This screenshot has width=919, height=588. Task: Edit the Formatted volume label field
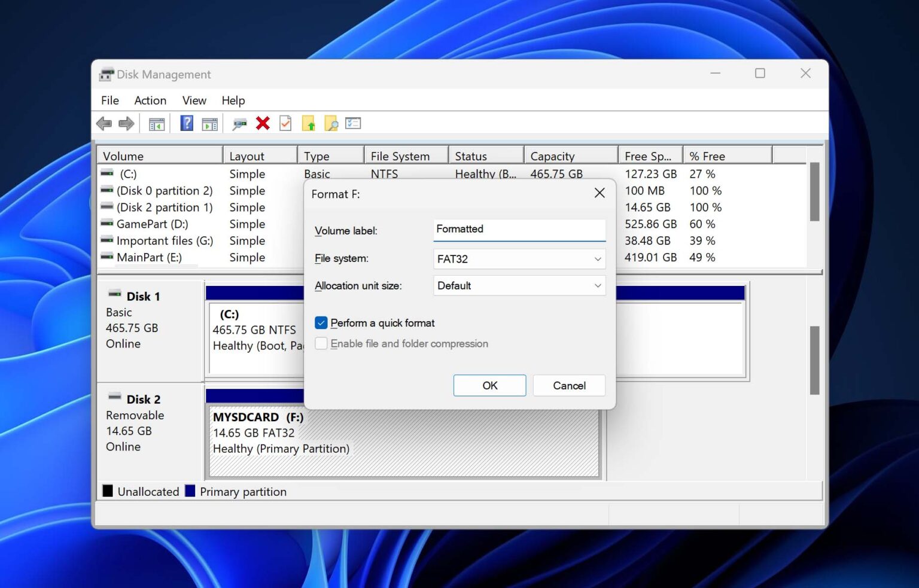point(518,230)
